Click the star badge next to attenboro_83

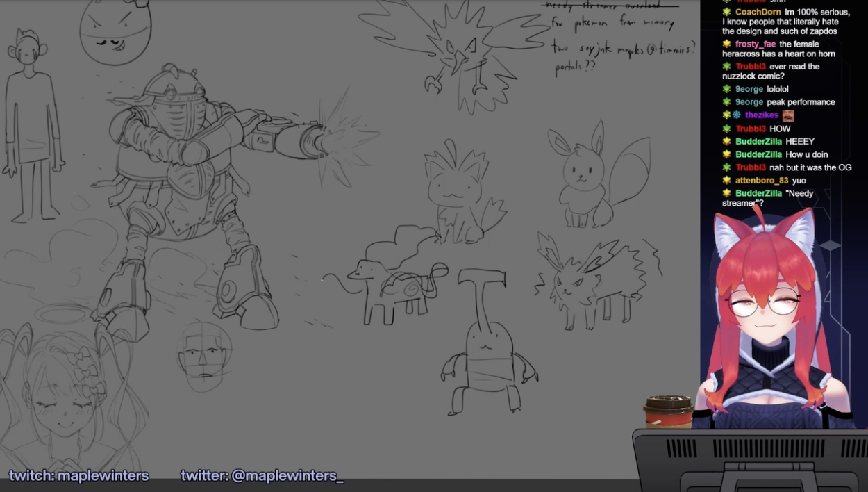[x=726, y=181]
